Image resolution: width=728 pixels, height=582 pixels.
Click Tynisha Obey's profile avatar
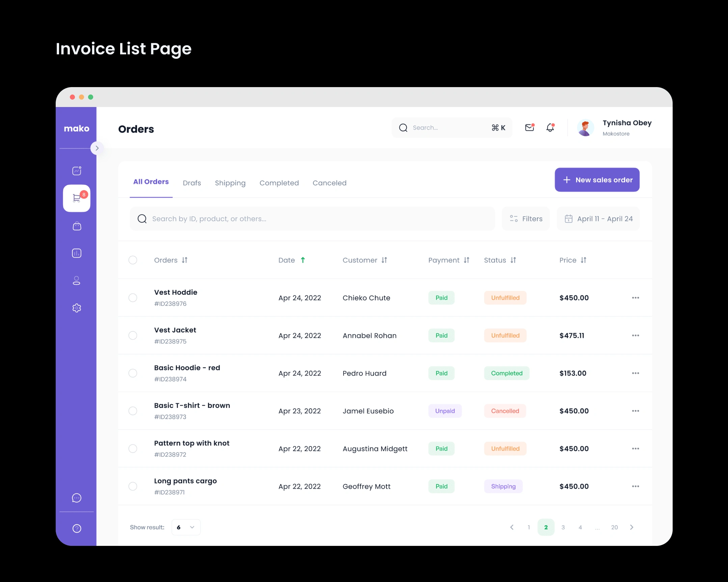(586, 128)
